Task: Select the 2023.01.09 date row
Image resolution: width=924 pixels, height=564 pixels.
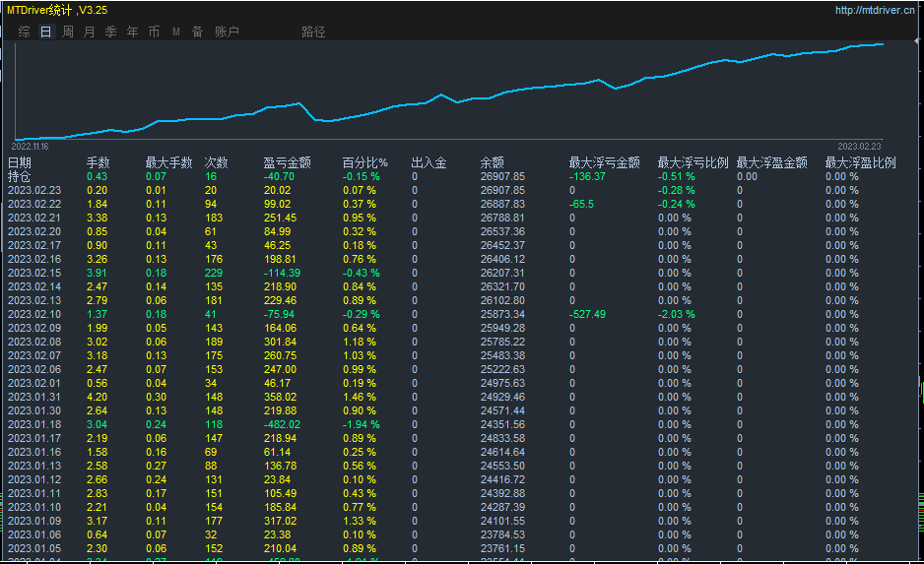Action: tap(34, 521)
